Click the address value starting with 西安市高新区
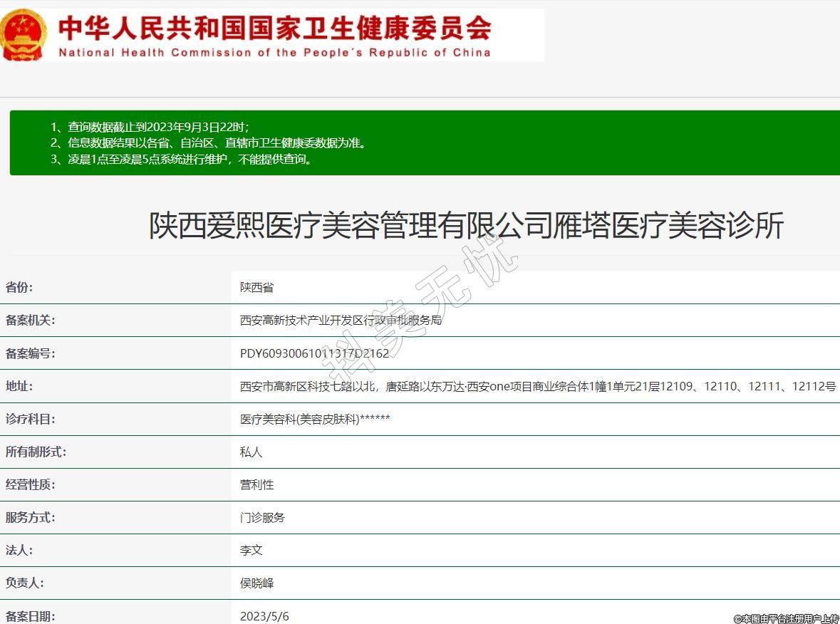The height and width of the screenshot is (624, 840). (537, 386)
